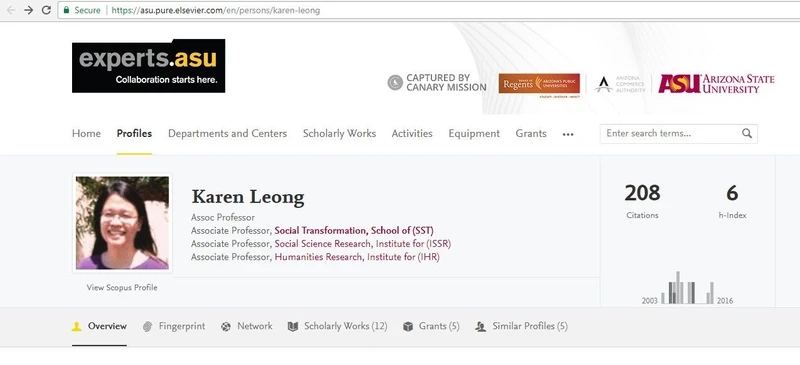Image resolution: width=800 pixels, height=365 pixels.
Task: Click the Scholarly Works book icon
Action: point(293,327)
